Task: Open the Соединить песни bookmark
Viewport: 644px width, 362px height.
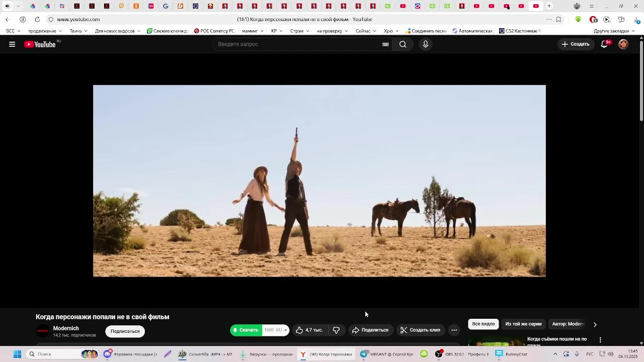Action: pyautogui.click(x=426, y=31)
